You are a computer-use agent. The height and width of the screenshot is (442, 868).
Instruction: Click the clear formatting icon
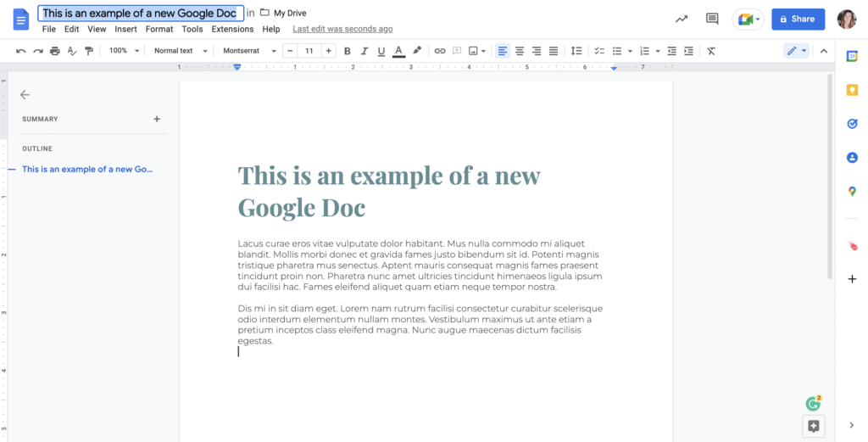(711, 51)
